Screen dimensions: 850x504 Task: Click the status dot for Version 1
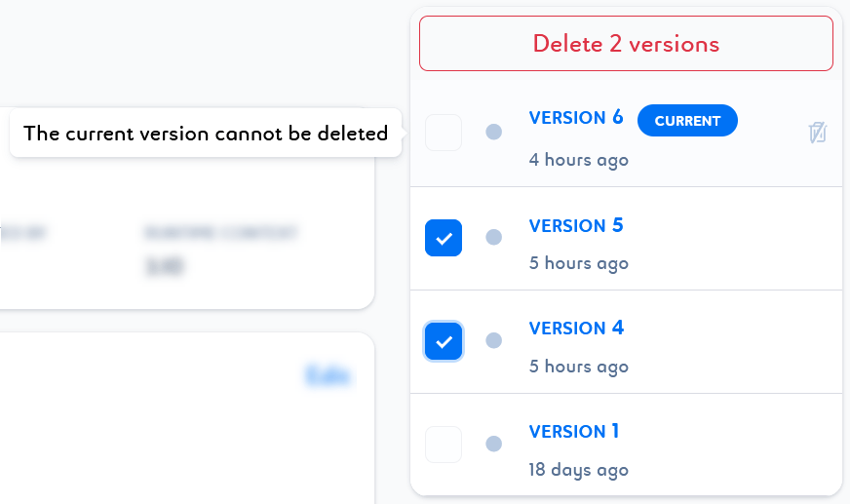click(x=494, y=444)
